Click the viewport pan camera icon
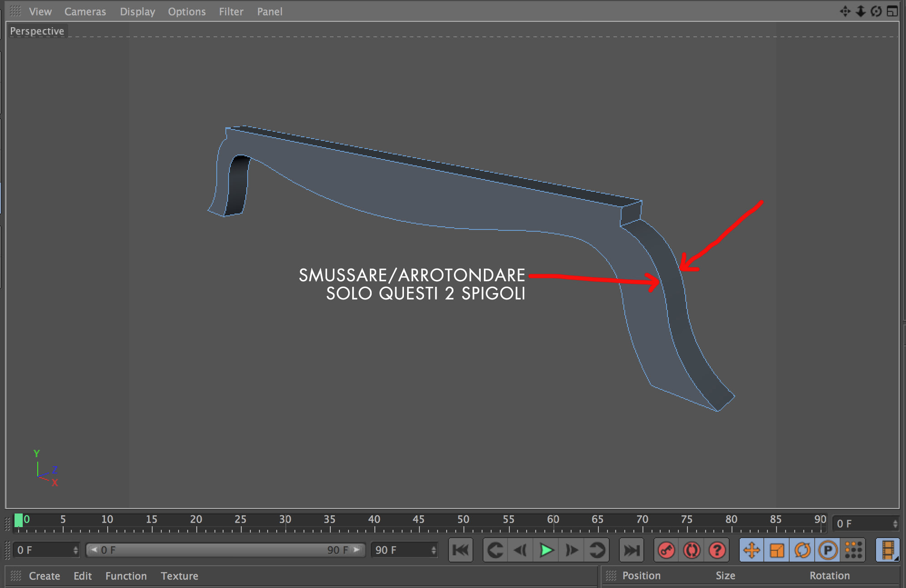 click(x=845, y=11)
